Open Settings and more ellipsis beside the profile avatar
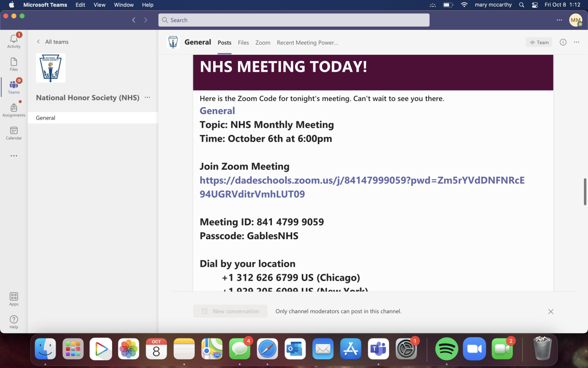 click(x=559, y=20)
